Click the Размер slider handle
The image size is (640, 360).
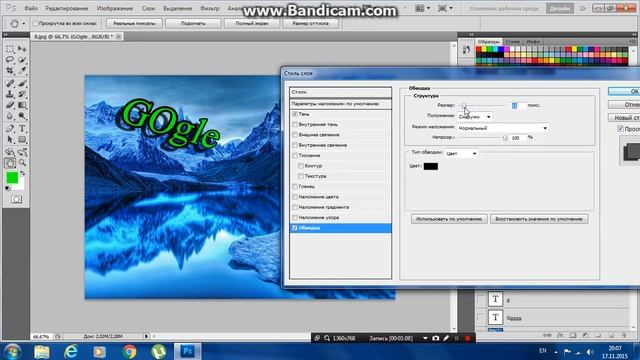(x=464, y=106)
